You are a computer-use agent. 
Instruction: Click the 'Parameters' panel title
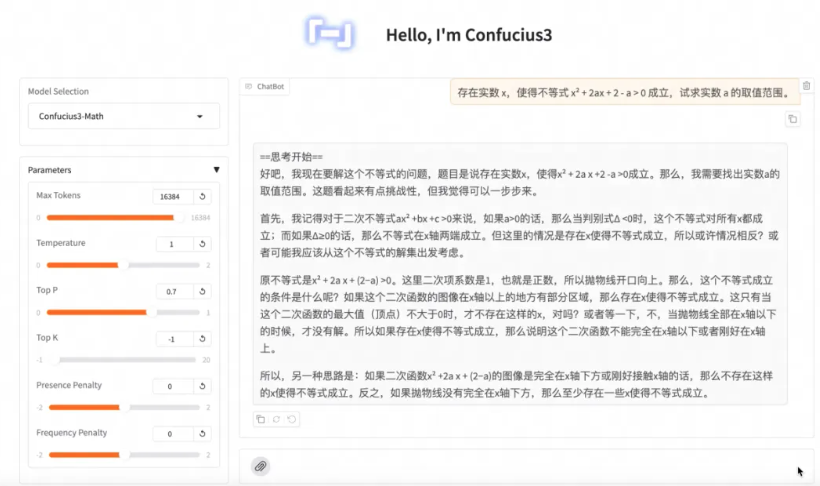pyautogui.click(x=50, y=169)
